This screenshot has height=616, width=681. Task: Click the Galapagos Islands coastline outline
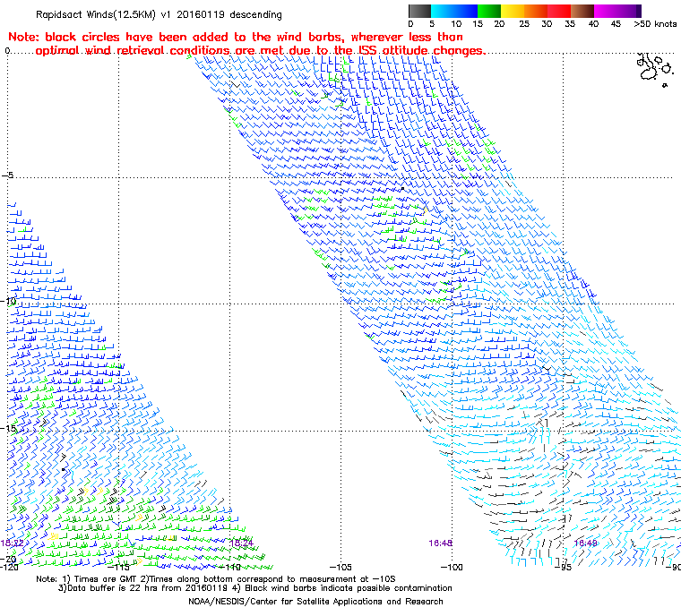(x=655, y=69)
